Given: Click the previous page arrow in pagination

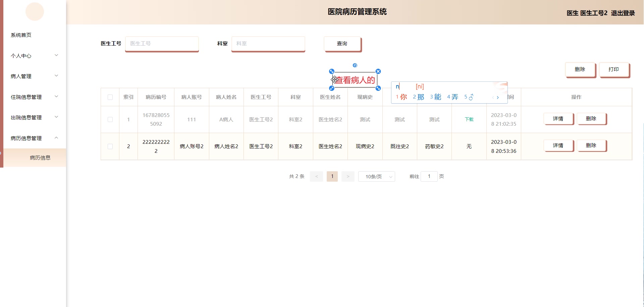Looking at the screenshot, I should (316, 176).
